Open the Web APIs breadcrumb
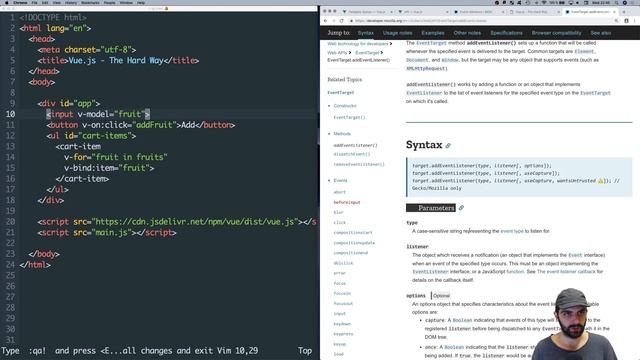Image resolution: width=640 pixels, height=360 pixels. point(337,53)
